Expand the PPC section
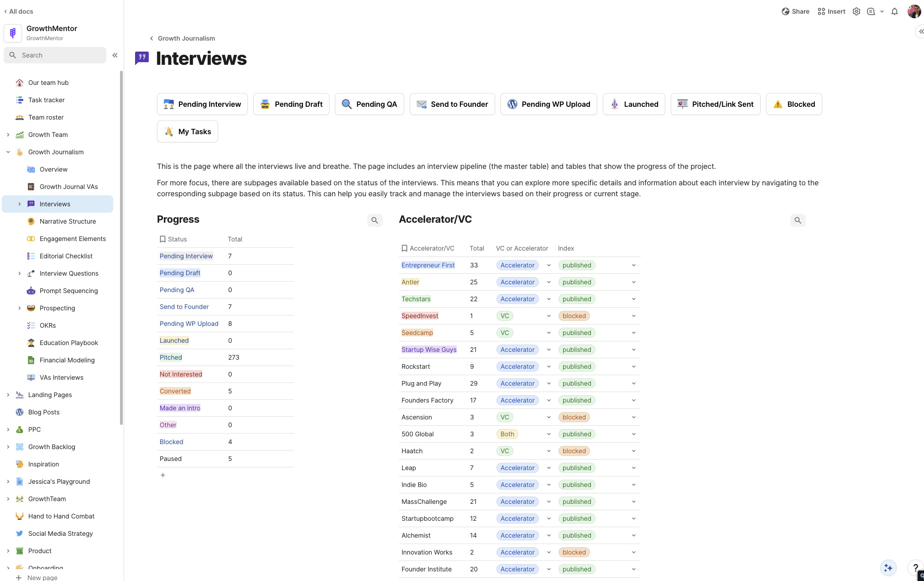The image size is (924, 581). click(8, 429)
